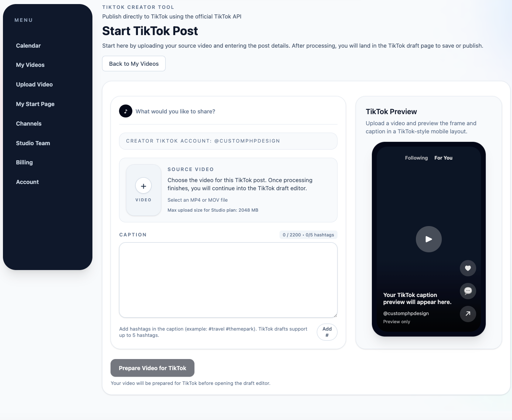This screenshot has height=420, width=512.
Task: Tap the share arrow icon in preview
Action: click(468, 314)
